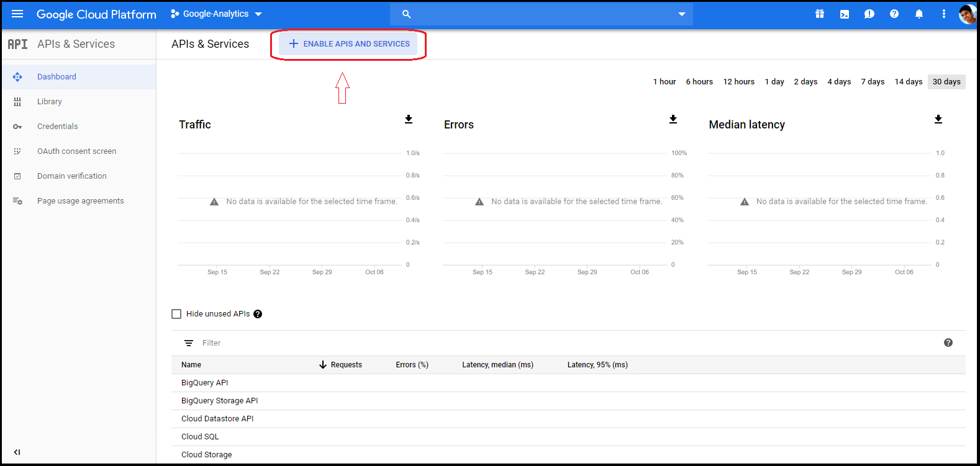Sort by Latency, 95% (ms) column

click(x=597, y=365)
